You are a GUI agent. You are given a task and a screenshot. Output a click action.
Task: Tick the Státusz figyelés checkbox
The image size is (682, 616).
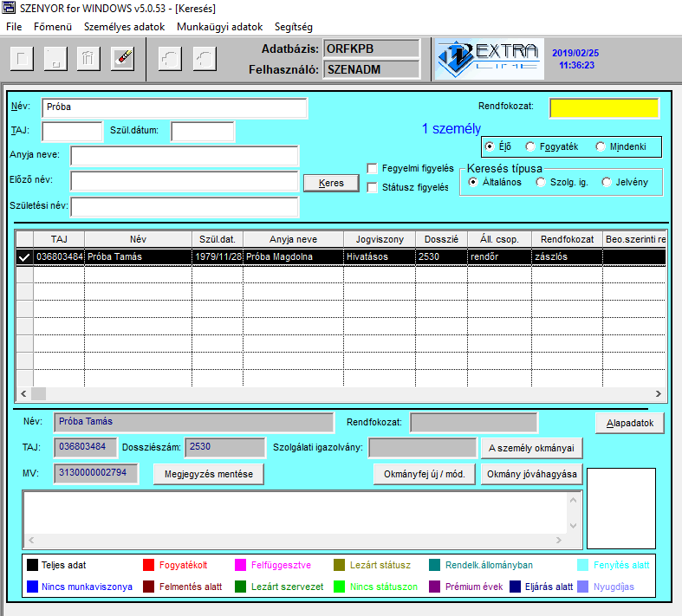click(x=373, y=187)
